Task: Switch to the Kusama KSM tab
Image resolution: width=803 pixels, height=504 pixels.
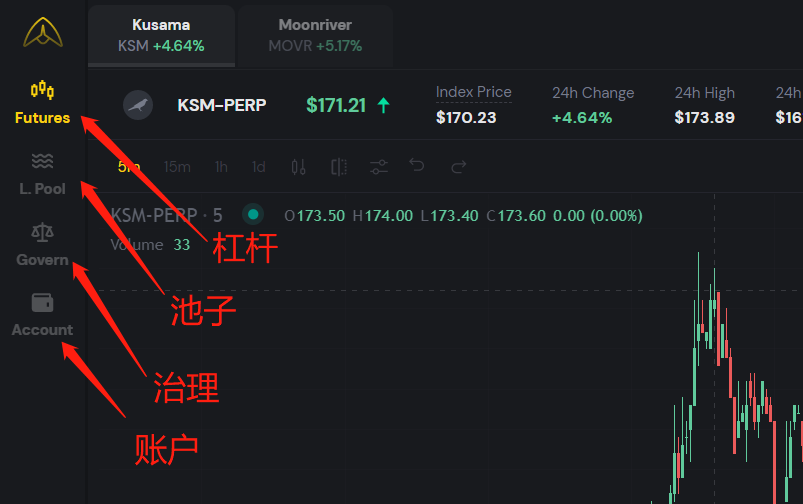Action: click(x=161, y=36)
